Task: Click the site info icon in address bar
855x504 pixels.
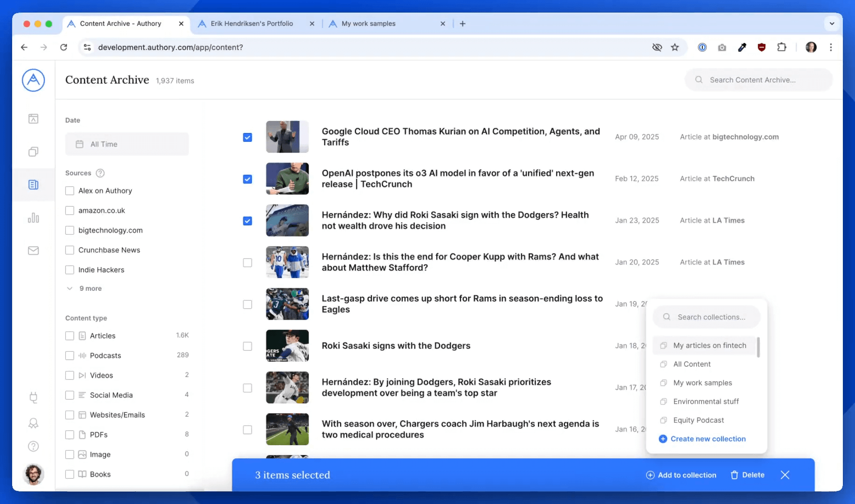Action: (87, 47)
